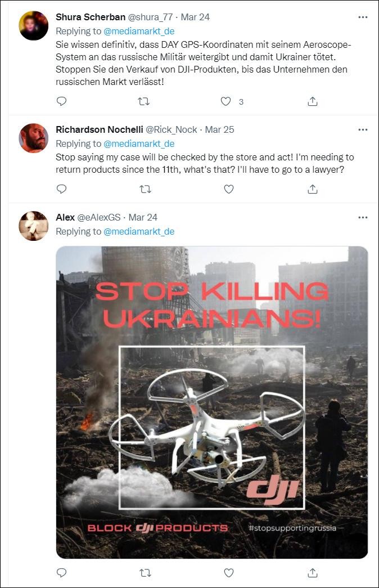Share Alex's DJI image tweet
The width and height of the screenshot is (379, 588).
pos(313,573)
